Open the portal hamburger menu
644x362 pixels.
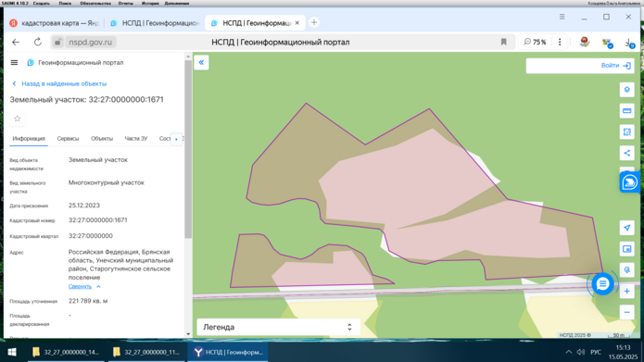coord(14,62)
